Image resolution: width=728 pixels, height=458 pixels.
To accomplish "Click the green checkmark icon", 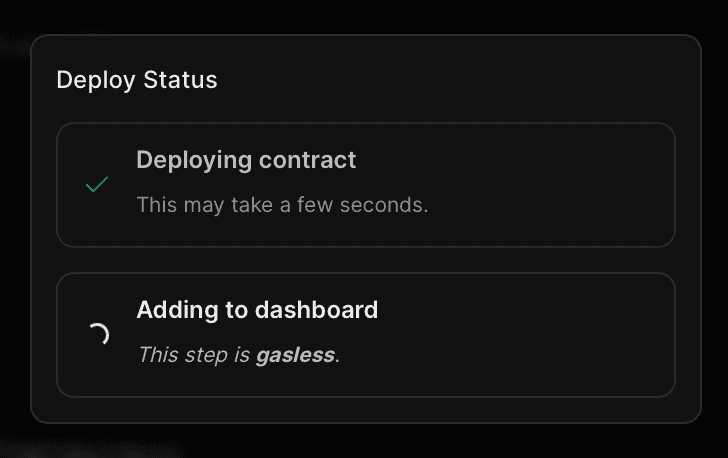I will [97, 185].
